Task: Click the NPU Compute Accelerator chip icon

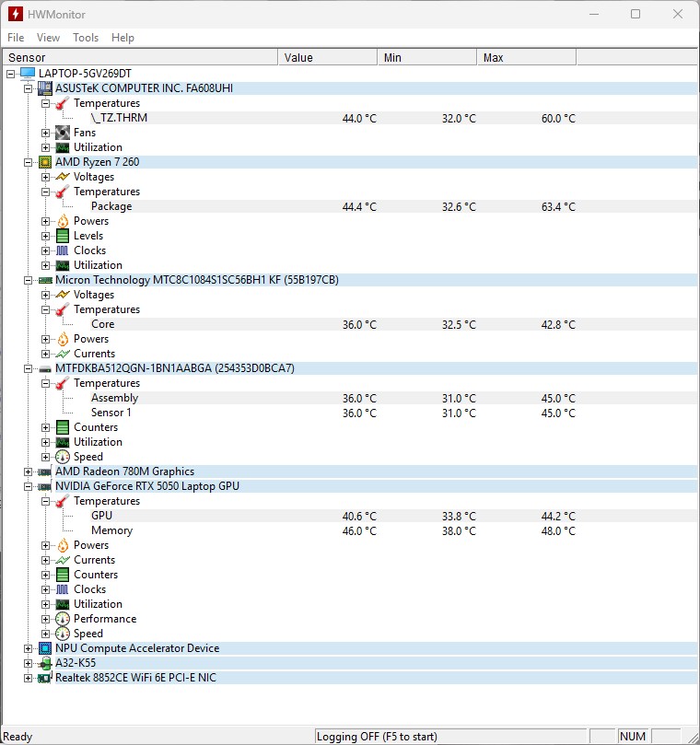Action: [44, 648]
